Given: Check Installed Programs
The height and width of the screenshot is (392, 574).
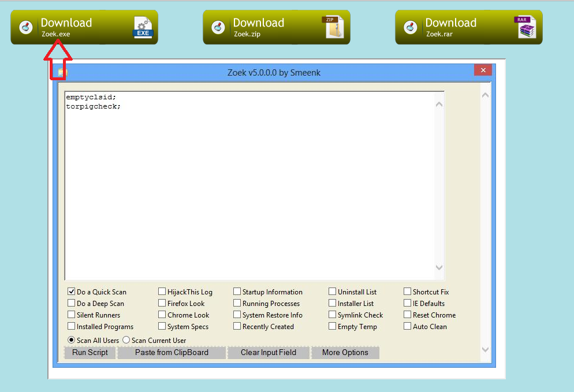Looking at the screenshot, I should coord(72,326).
